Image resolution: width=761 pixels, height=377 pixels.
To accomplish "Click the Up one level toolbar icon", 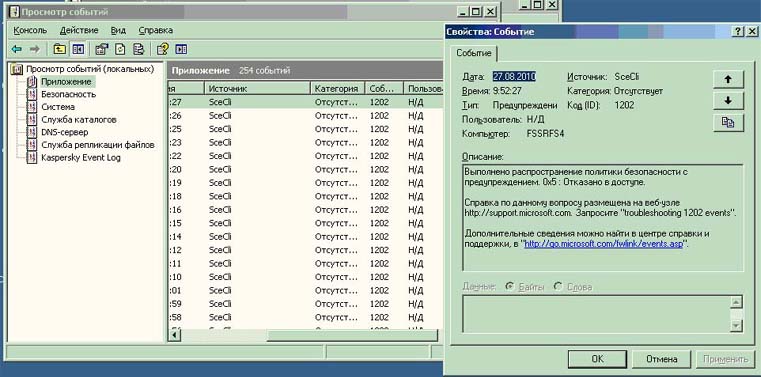I will pos(59,49).
